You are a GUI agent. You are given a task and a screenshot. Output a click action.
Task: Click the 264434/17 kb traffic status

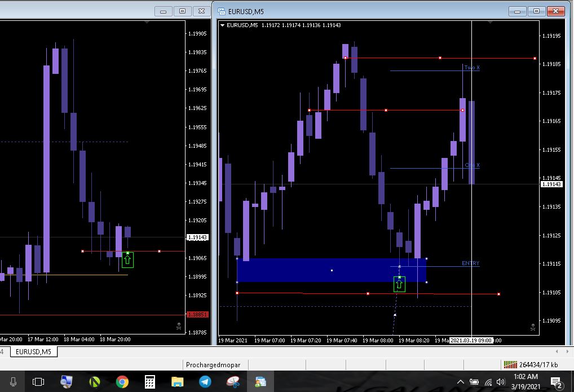[x=538, y=364]
